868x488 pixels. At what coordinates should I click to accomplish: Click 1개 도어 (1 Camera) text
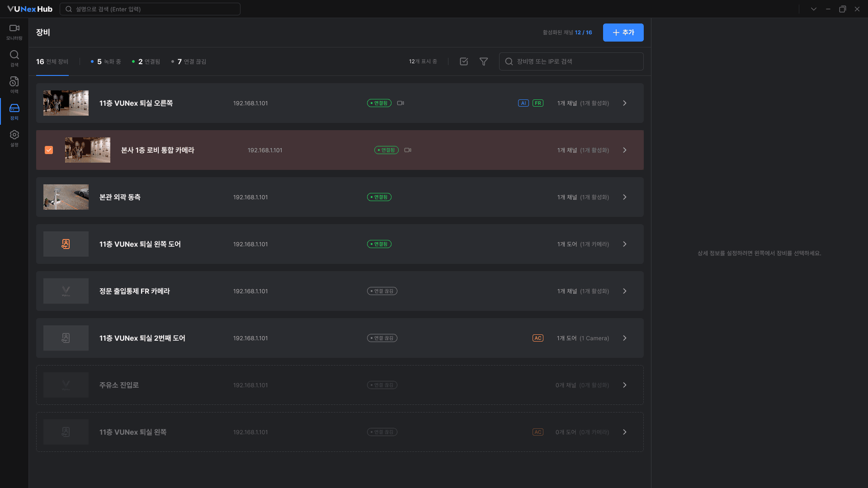pos(583,338)
